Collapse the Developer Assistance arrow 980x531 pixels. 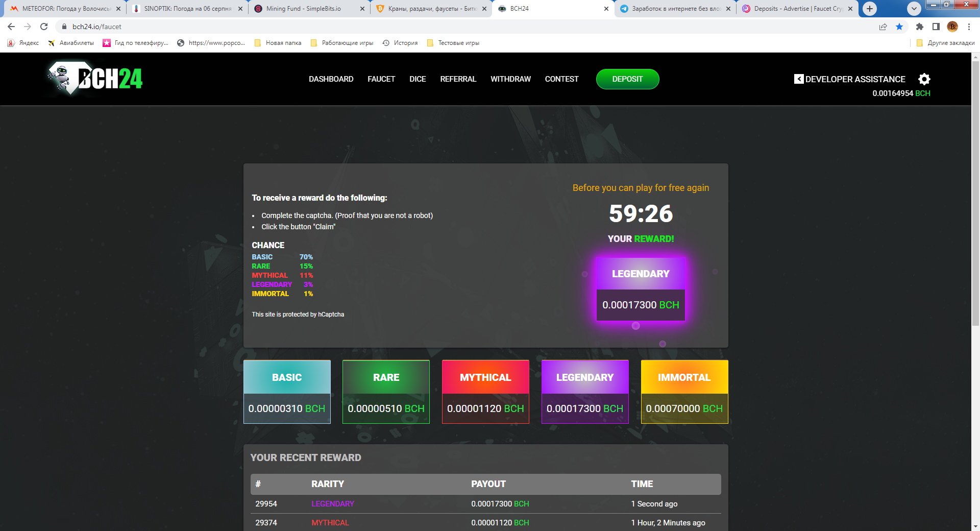click(x=799, y=79)
